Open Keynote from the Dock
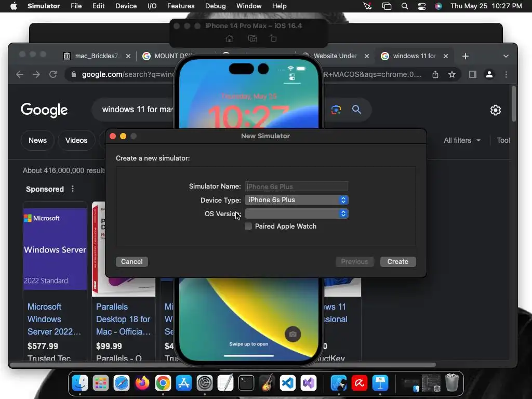Image resolution: width=532 pixels, height=399 pixels. 380,383
